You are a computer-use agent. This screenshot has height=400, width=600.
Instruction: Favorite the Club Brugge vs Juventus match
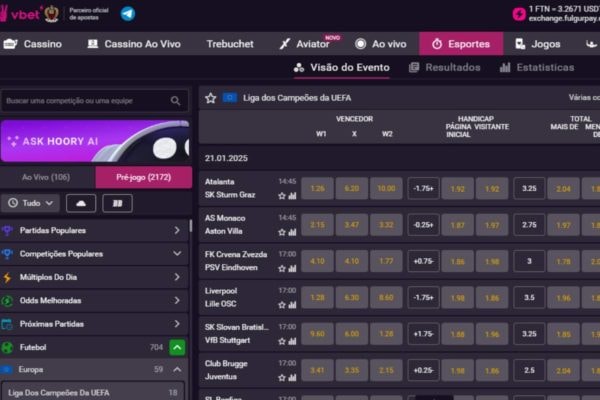(x=282, y=378)
